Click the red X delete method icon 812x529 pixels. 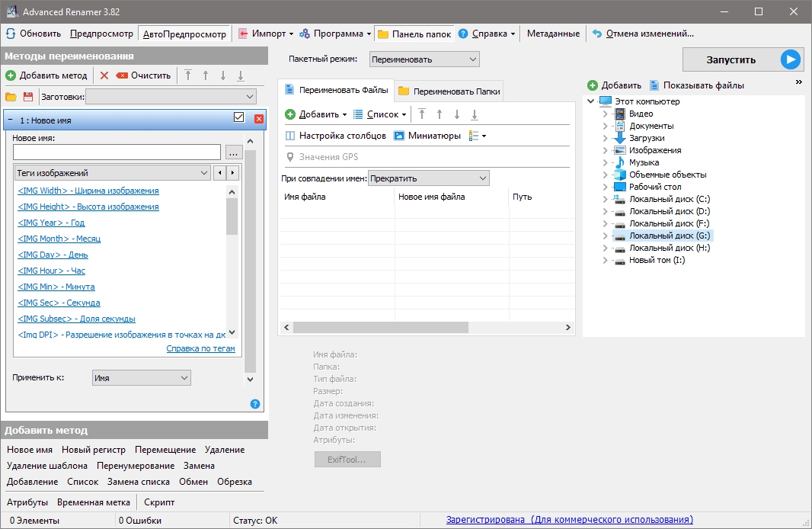104,75
